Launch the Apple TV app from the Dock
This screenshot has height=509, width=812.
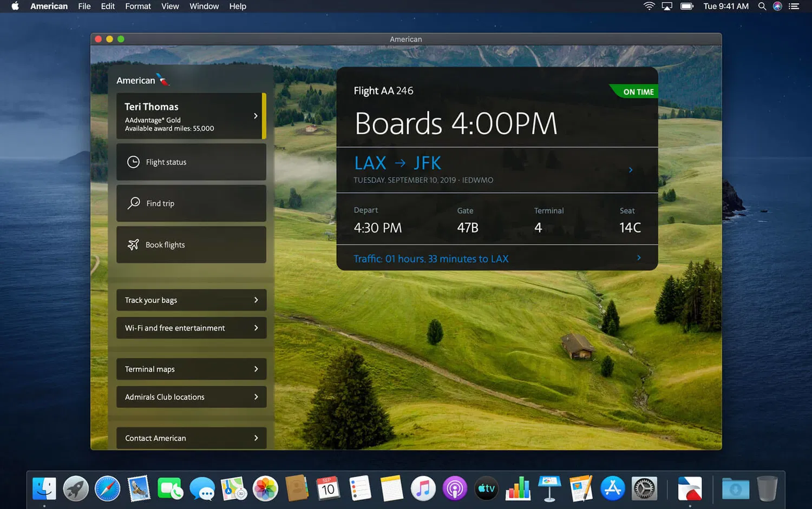pyautogui.click(x=487, y=489)
